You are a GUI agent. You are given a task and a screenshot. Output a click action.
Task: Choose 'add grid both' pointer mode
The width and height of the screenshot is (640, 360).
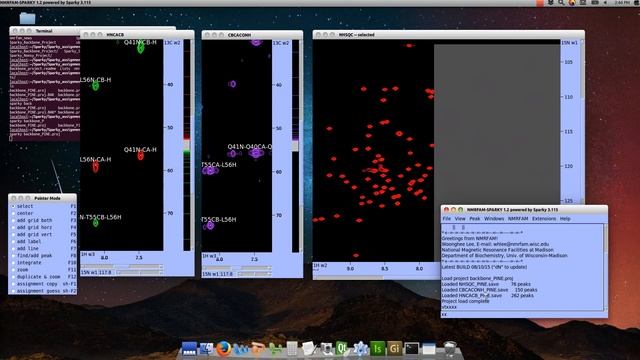tap(43, 220)
